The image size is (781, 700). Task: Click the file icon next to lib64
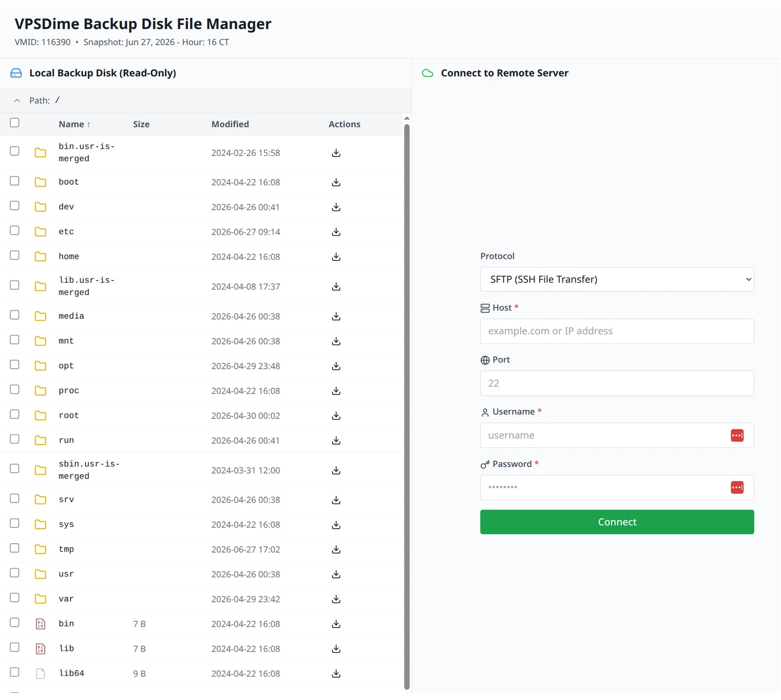pyautogui.click(x=41, y=674)
